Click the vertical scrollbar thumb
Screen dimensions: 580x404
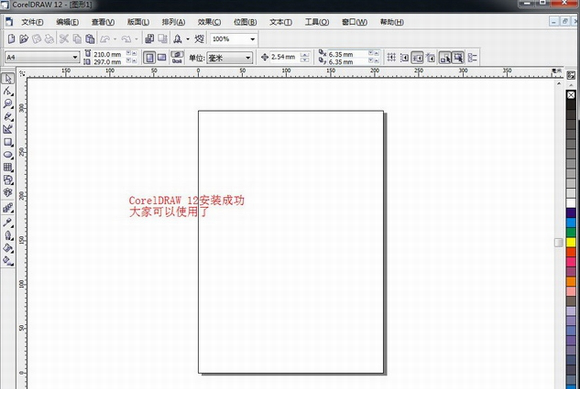559,242
